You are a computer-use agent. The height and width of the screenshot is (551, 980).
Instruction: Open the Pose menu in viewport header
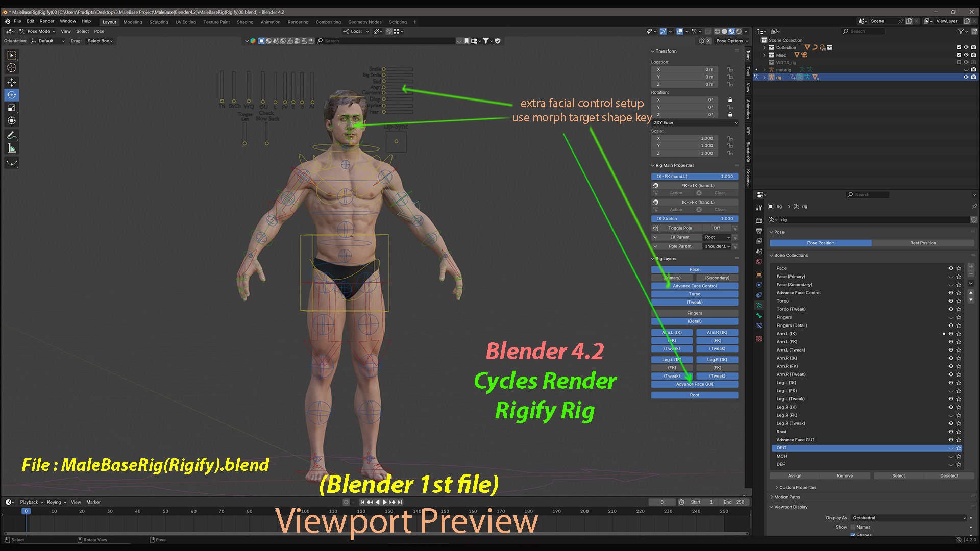[99, 31]
